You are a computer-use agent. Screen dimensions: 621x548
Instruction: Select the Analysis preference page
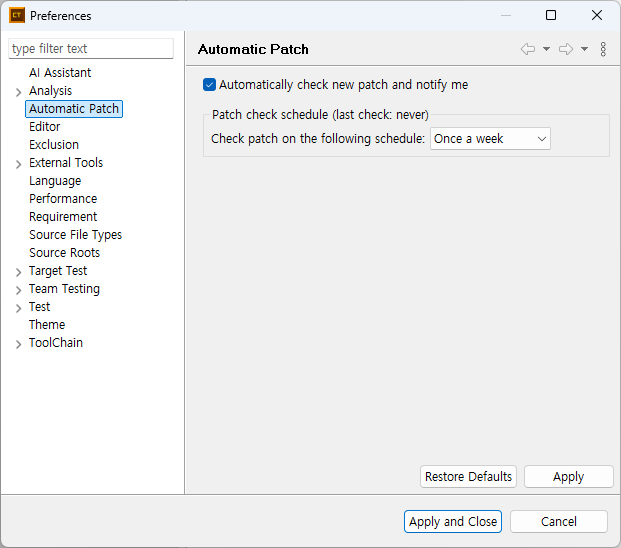(50, 91)
